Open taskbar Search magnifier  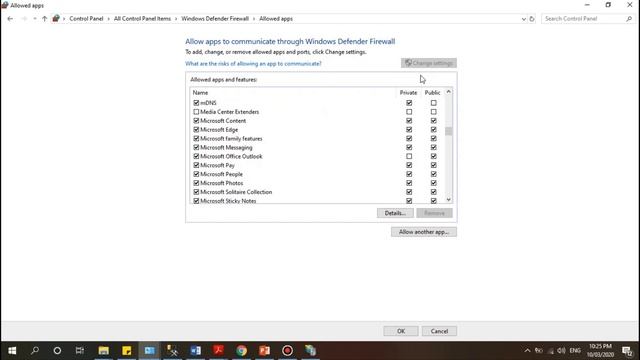pos(35,351)
